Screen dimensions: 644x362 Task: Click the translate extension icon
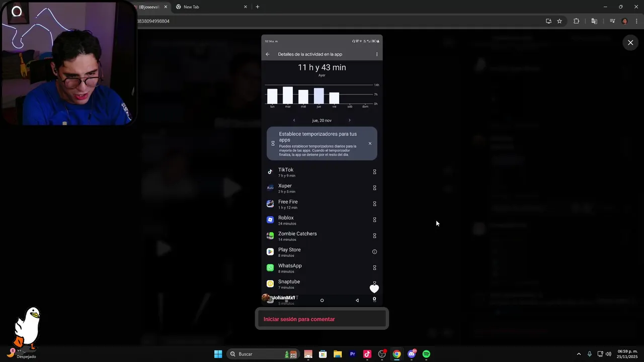click(x=594, y=21)
